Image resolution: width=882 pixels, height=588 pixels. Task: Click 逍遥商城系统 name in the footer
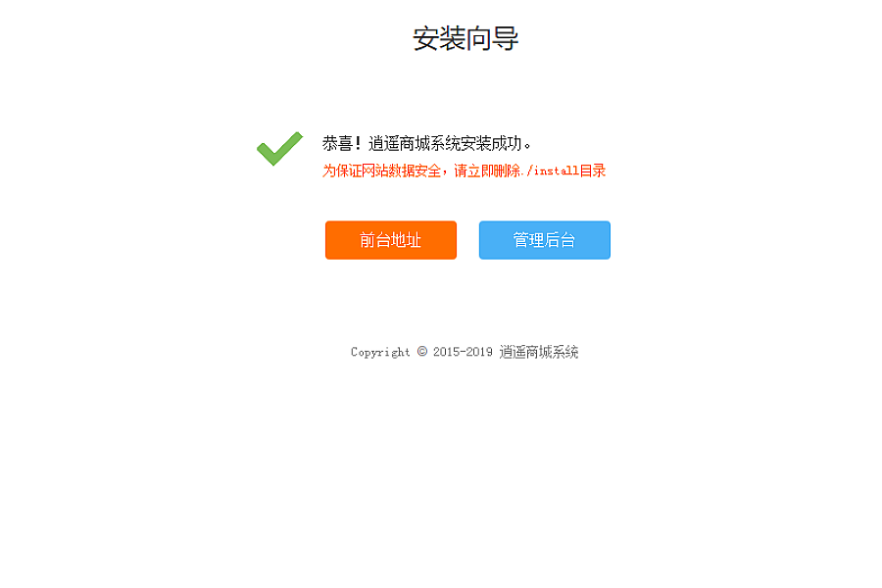(x=539, y=352)
